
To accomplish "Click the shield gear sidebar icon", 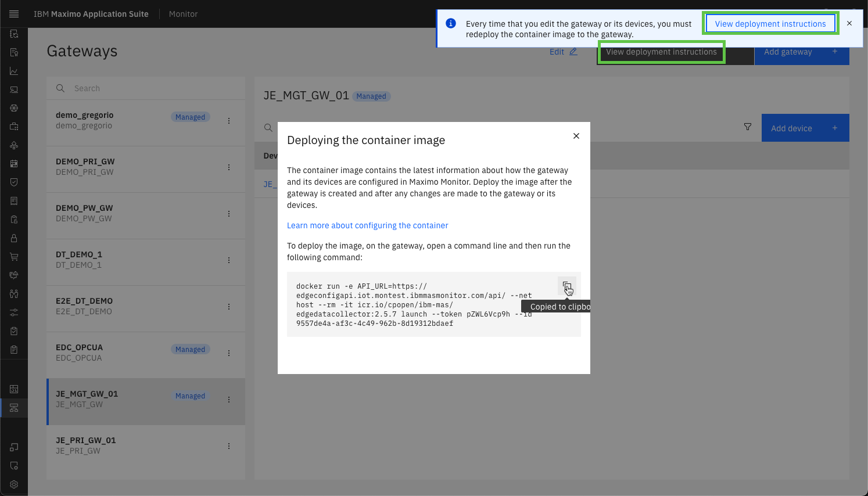I will pos(14,466).
